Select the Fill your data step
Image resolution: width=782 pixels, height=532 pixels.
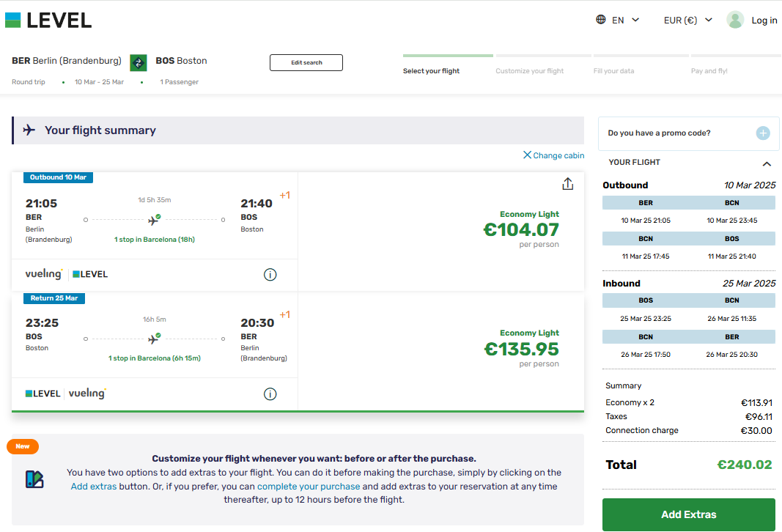click(613, 71)
